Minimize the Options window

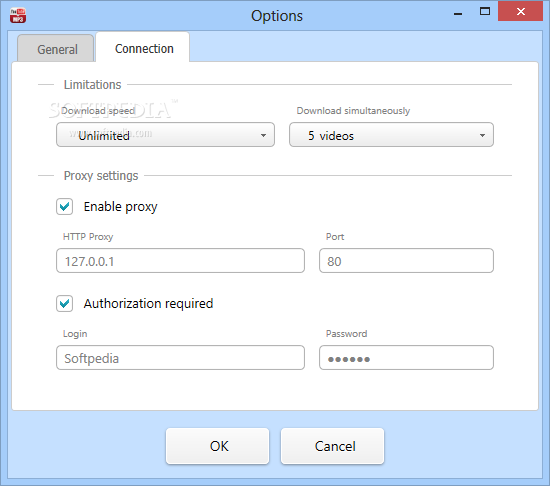click(x=458, y=14)
